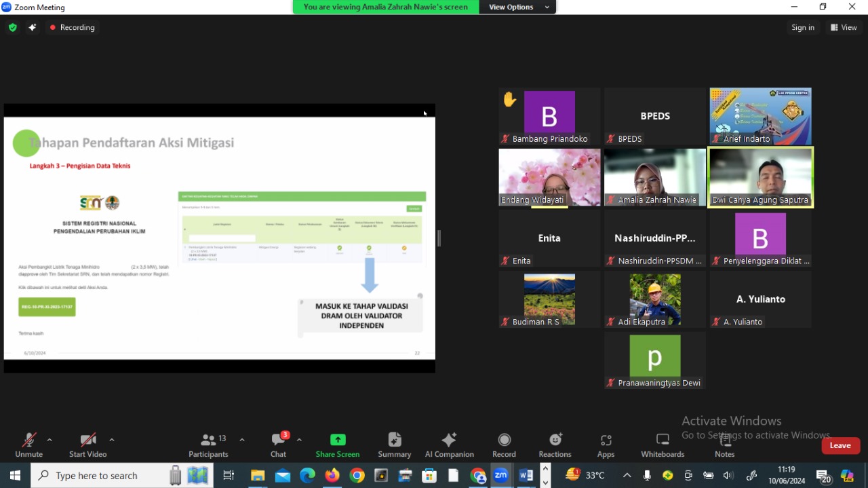Image resolution: width=868 pixels, height=488 pixels.
Task: Click the red Leave button
Action: 841,445
